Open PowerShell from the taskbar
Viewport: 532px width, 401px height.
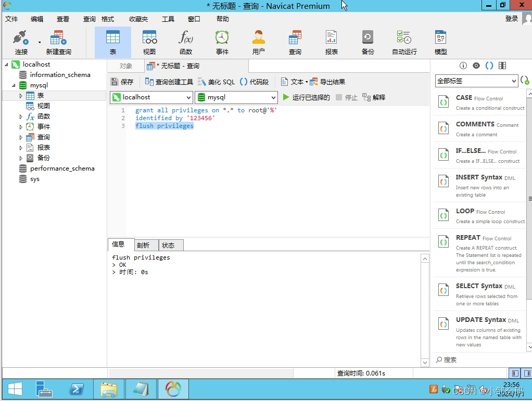click(77, 389)
